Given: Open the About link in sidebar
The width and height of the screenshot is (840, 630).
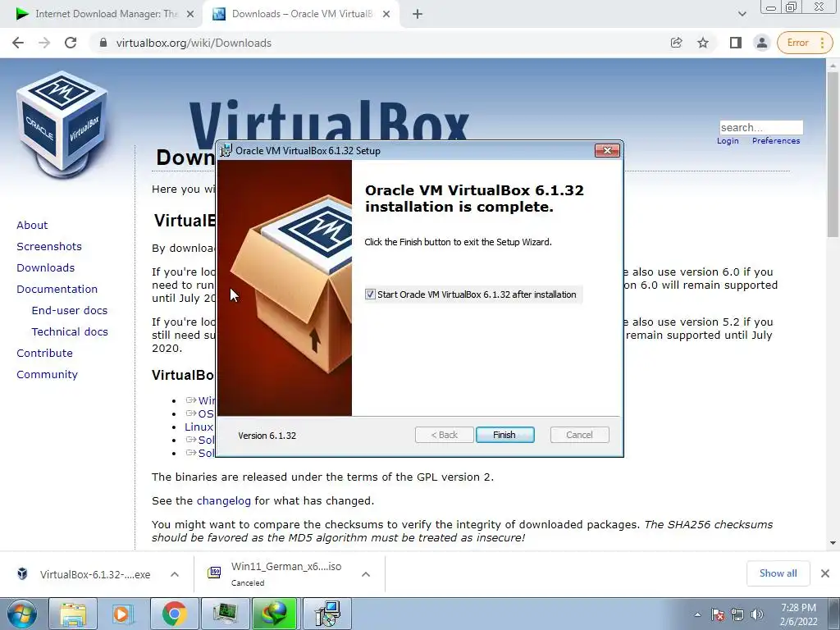Looking at the screenshot, I should (32, 225).
